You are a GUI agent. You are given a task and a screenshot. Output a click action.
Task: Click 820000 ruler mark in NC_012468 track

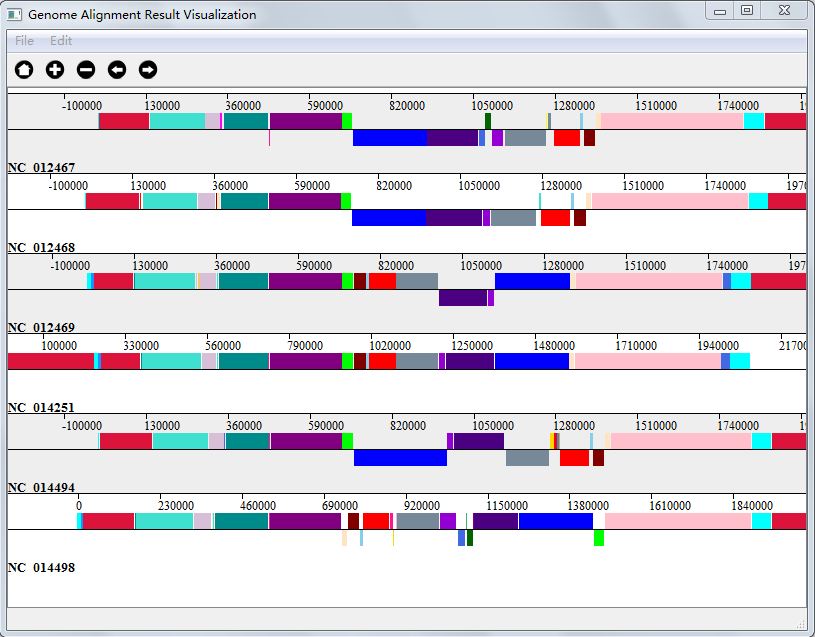tap(394, 185)
